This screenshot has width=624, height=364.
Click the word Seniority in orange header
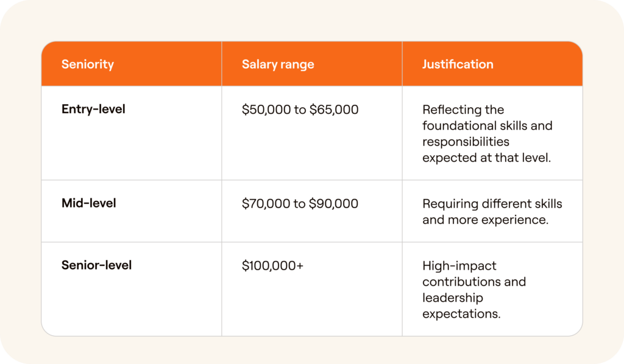88,65
